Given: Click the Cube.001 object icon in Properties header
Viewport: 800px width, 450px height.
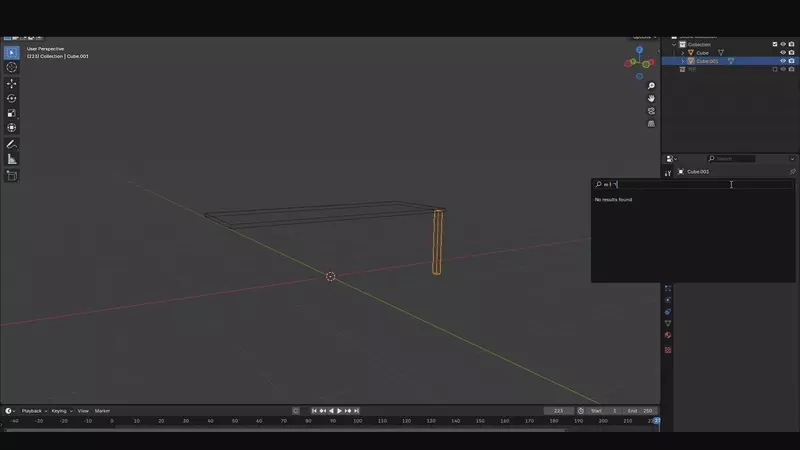Looking at the screenshot, I should coord(681,171).
